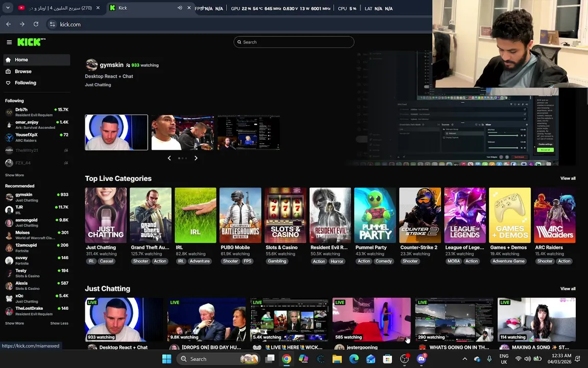
Task: Open File Explorer from the taskbar
Action: click(x=337, y=359)
